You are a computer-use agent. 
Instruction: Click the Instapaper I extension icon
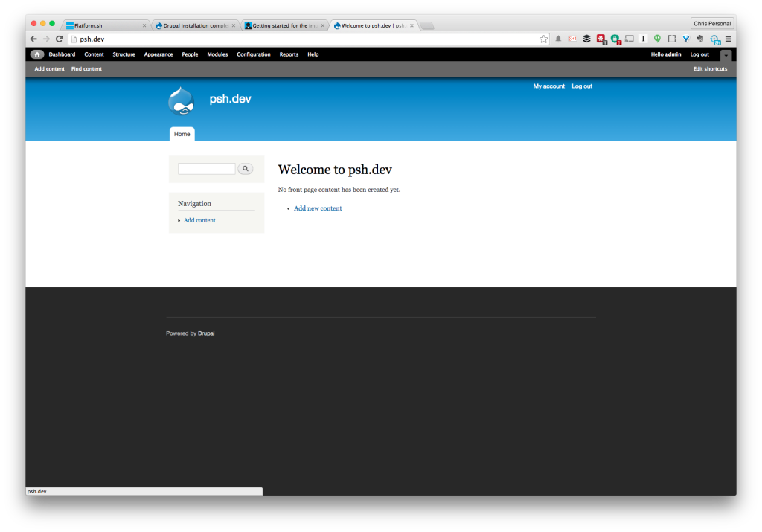644,39
